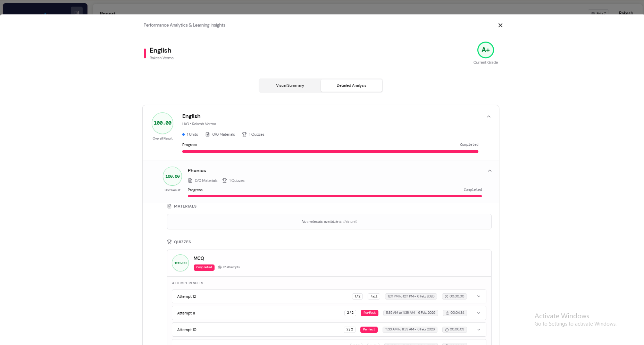Click the Completed badge under MCQ
This screenshot has height=345, width=644.
coord(204,267)
